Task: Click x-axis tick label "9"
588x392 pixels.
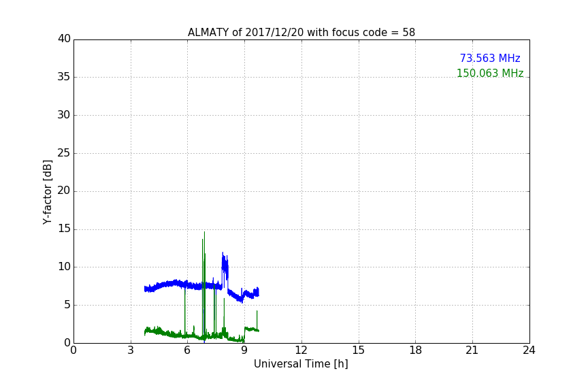Action: tap(244, 350)
